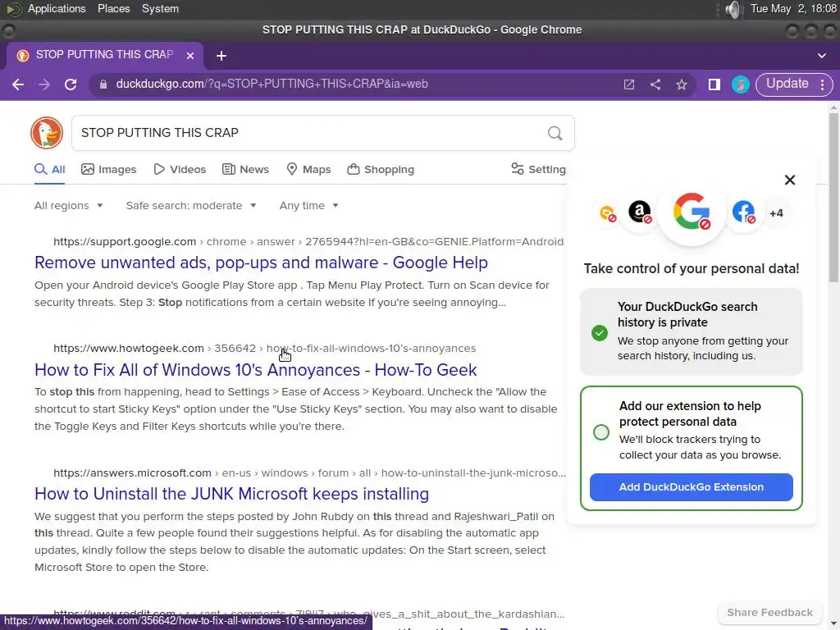Open the Places menu
The height and width of the screenshot is (630, 840).
(113, 9)
